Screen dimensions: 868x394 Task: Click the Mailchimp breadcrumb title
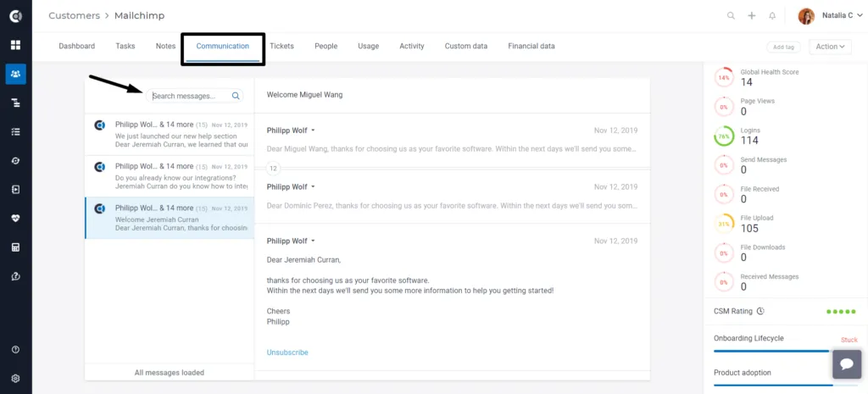(x=140, y=15)
